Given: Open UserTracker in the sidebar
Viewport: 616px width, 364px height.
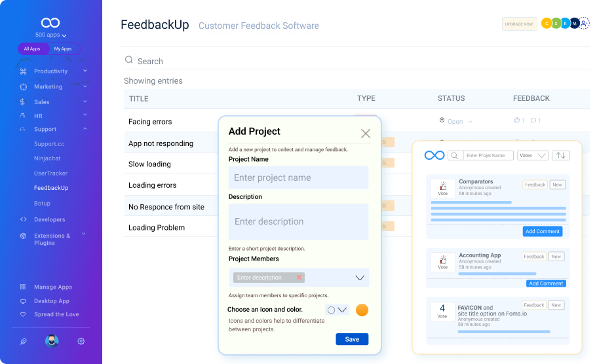Looking at the screenshot, I should pos(50,173).
